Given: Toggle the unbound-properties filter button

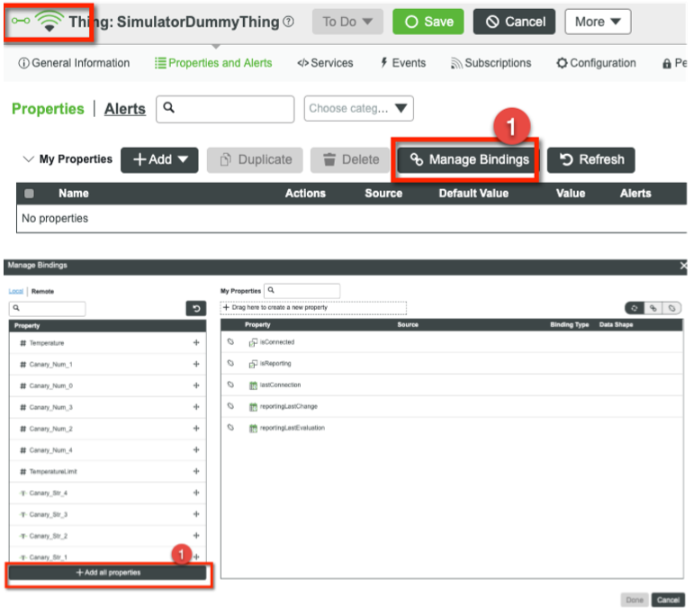Looking at the screenshot, I should click(x=671, y=308).
